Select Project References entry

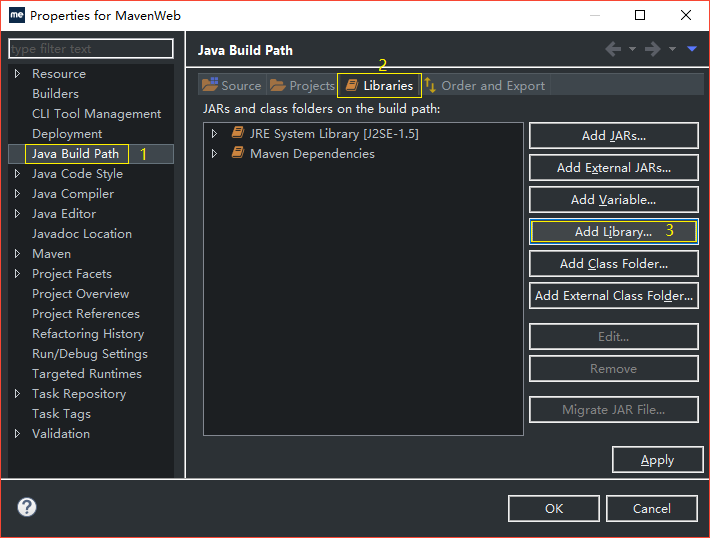tap(86, 313)
